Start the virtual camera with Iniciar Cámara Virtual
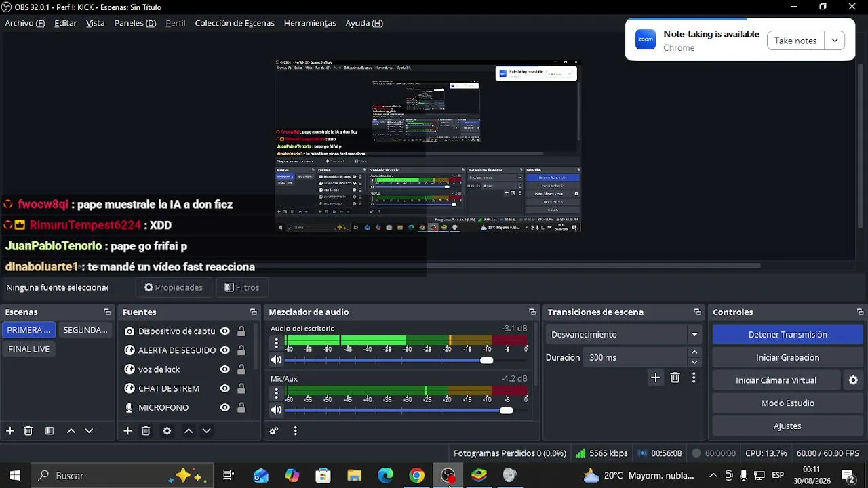This screenshot has height=488, width=868. (776, 380)
